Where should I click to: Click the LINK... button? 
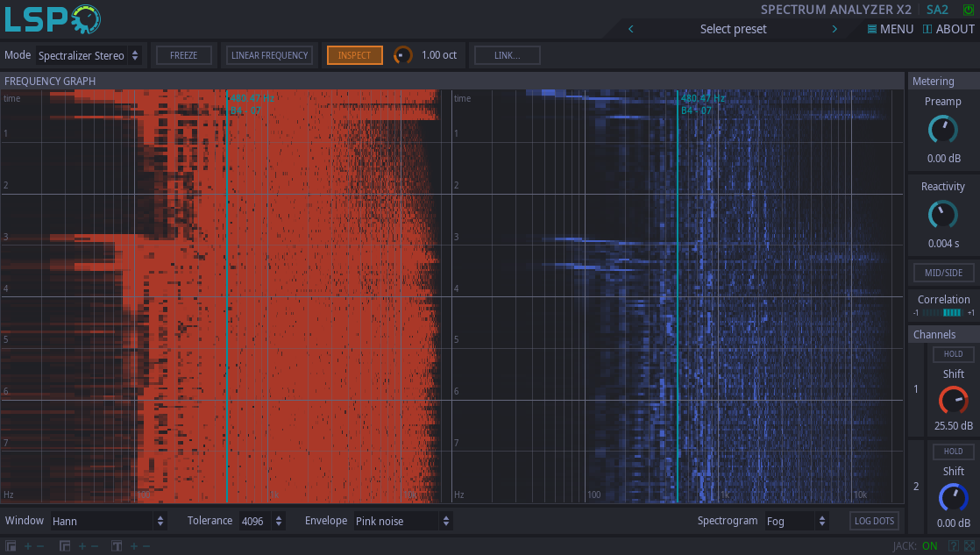507,55
